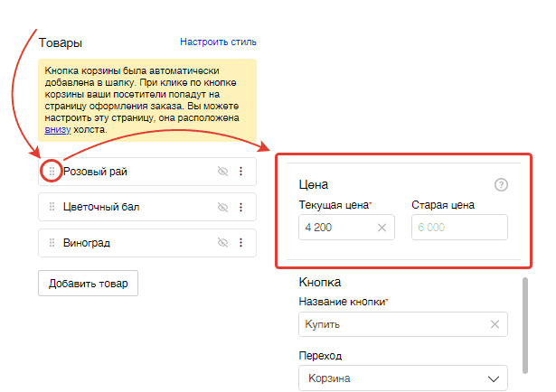Click the Цена section heading
The height and width of the screenshot is (392, 556).
pos(314,185)
